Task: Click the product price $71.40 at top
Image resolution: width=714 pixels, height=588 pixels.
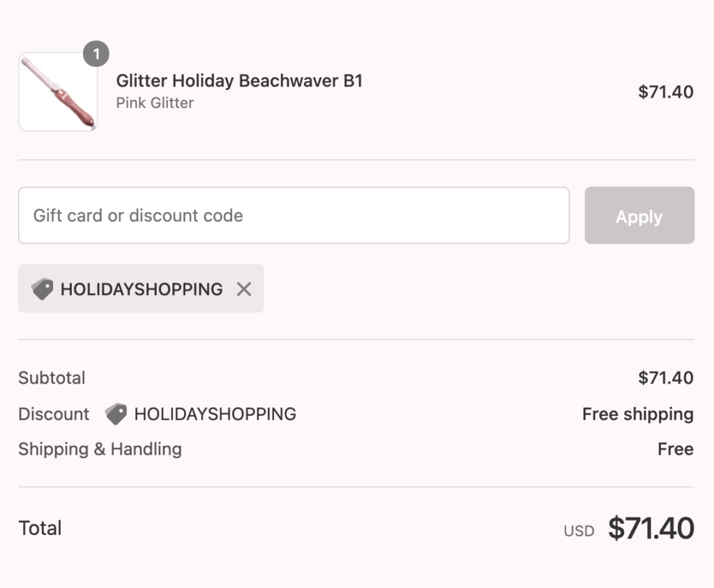Action: pos(665,92)
